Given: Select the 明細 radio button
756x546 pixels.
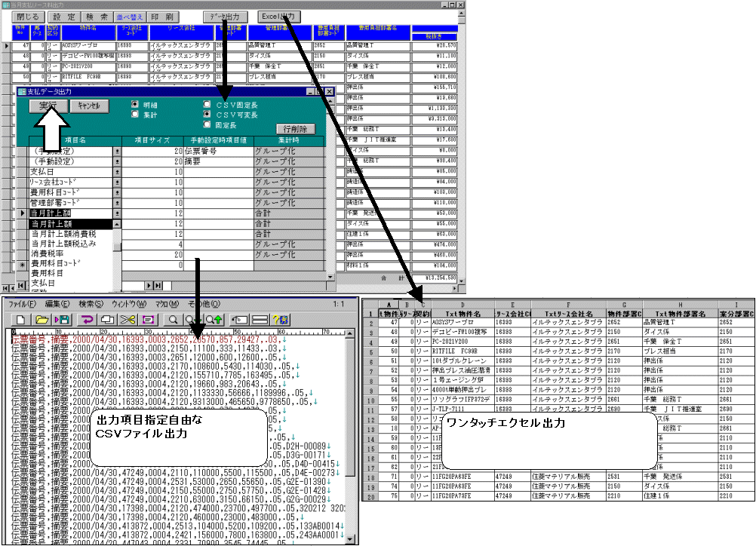Looking at the screenshot, I should point(135,104).
